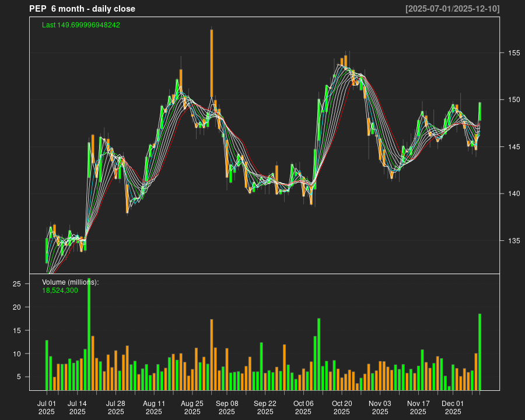The height and width of the screenshot is (420, 525).
Task: Click the date range label in top right
Action: point(452,9)
